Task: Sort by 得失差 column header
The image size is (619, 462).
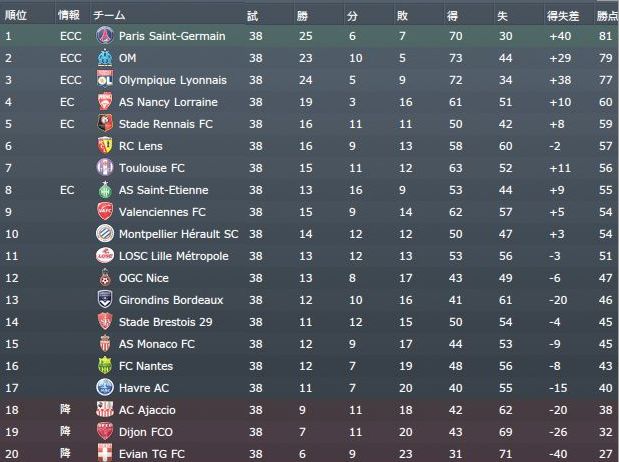Action: pos(561,15)
